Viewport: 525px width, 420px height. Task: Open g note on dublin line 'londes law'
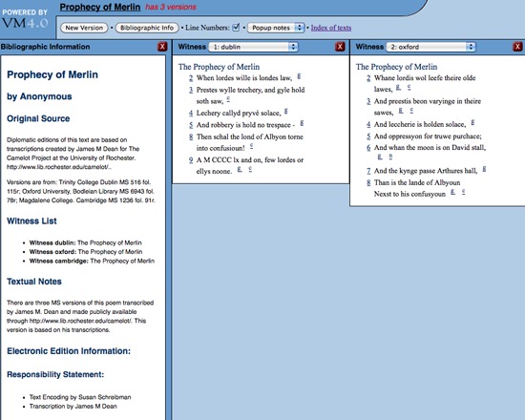pos(299,76)
